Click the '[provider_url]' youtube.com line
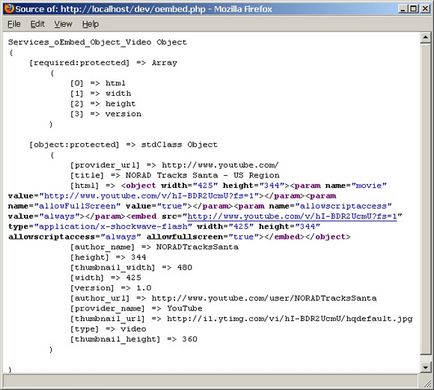Viewport: 434px width, 390px height. 174,165
